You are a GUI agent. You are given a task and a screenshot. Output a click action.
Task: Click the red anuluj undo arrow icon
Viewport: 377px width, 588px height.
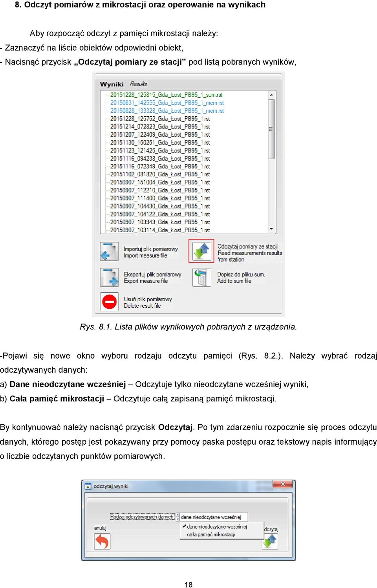102,542
